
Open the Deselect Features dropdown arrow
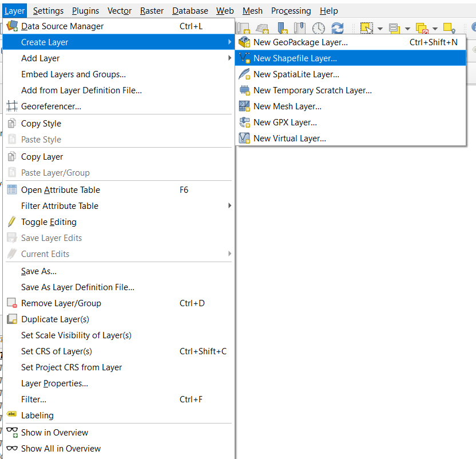pyautogui.click(x=435, y=29)
